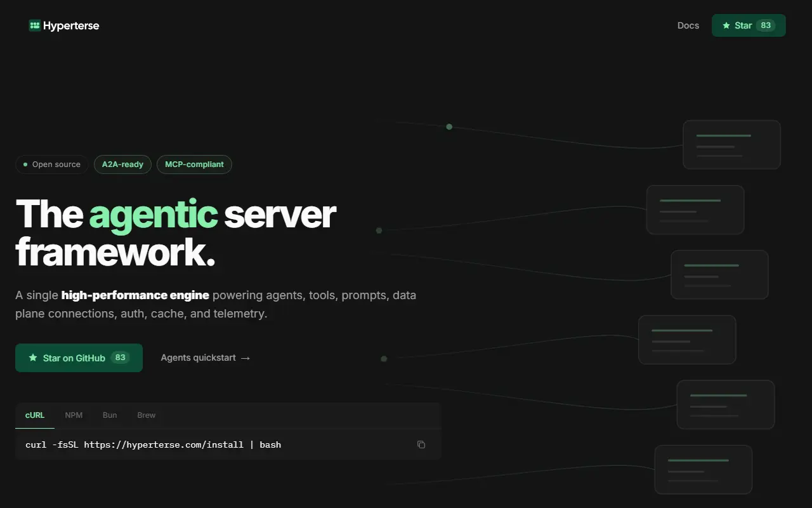Switch to the Brew install tab
The width and height of the screenshot is (812, 508).
coord(147,415)
